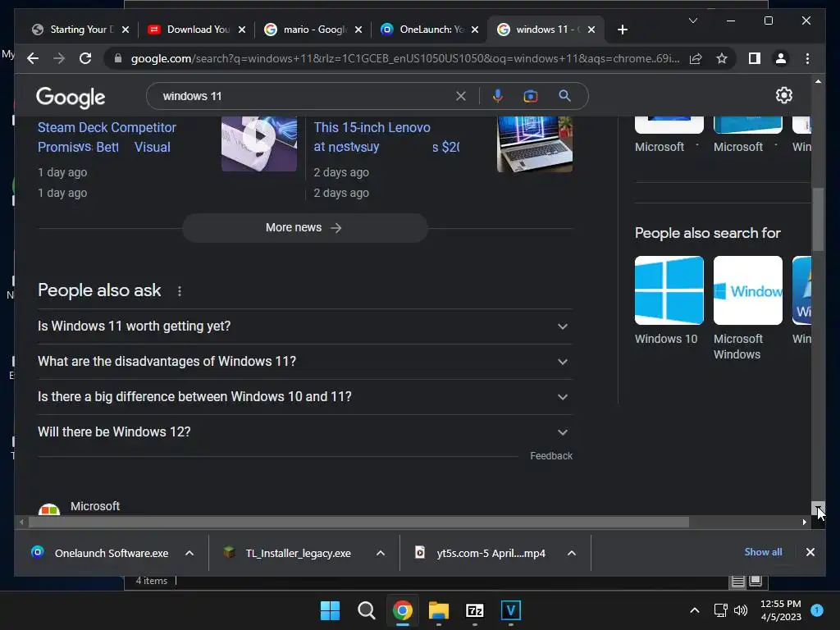This screenshot has width=840, height=630.
Task: Open the downloaded TL_Installer_legacy.exe
Action: (288, 554)
